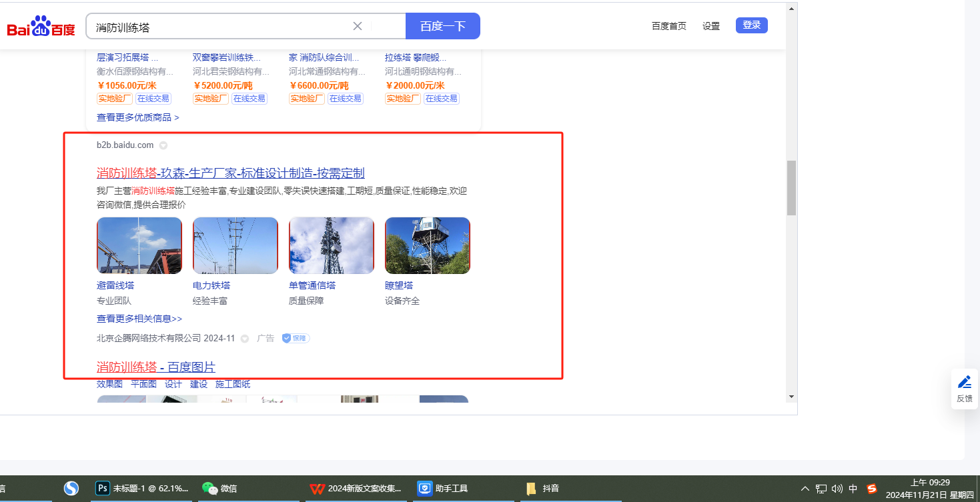Open the 消防训练塔-玖森 ad result title
Screen dimensions: 980x502
pos(230,173)
